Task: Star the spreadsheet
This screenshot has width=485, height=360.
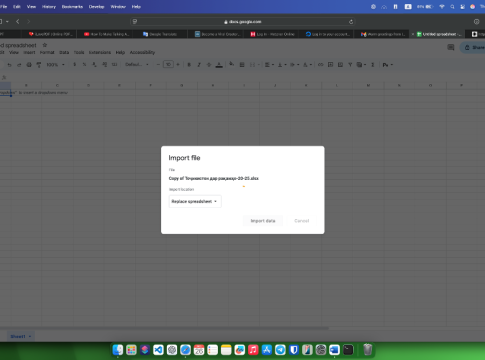Action: tap(45, 45)
